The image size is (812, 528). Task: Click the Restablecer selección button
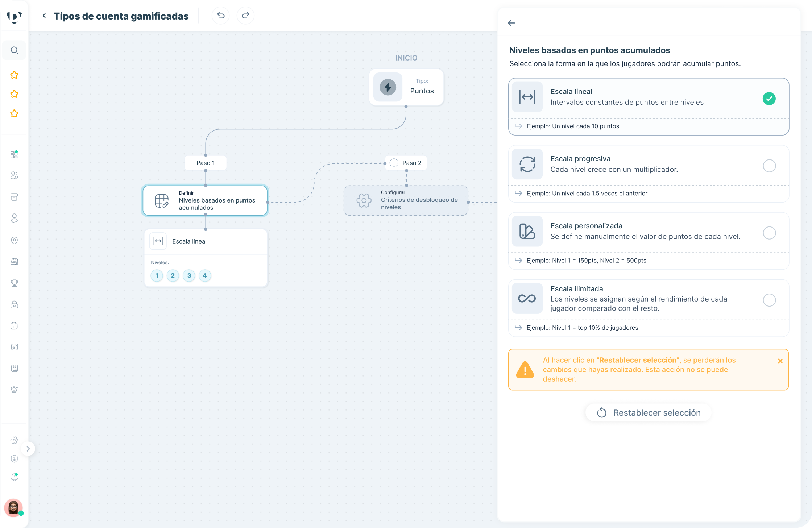pyautogui.click(x=648, y=413)
